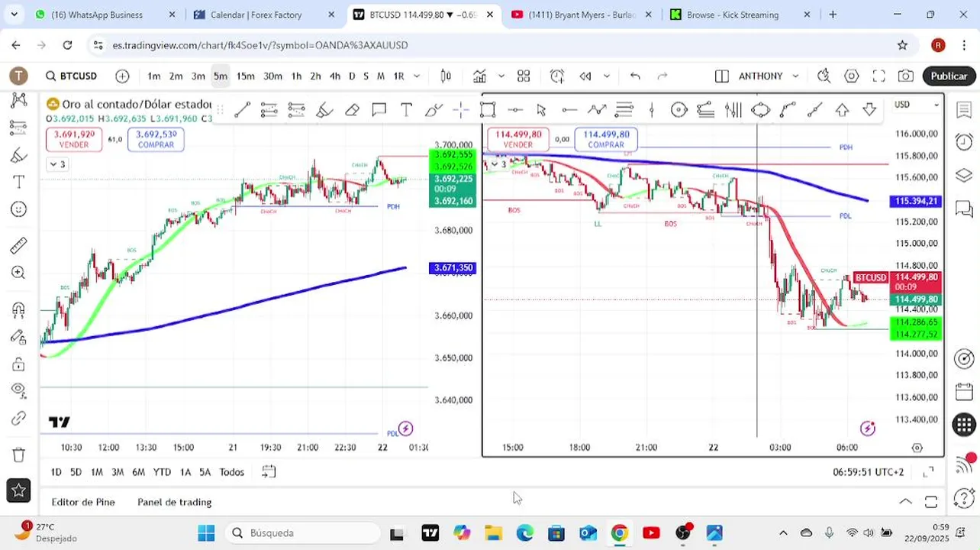Open the Windows Start menu
The image size is (980, 550).
(206, 532)
